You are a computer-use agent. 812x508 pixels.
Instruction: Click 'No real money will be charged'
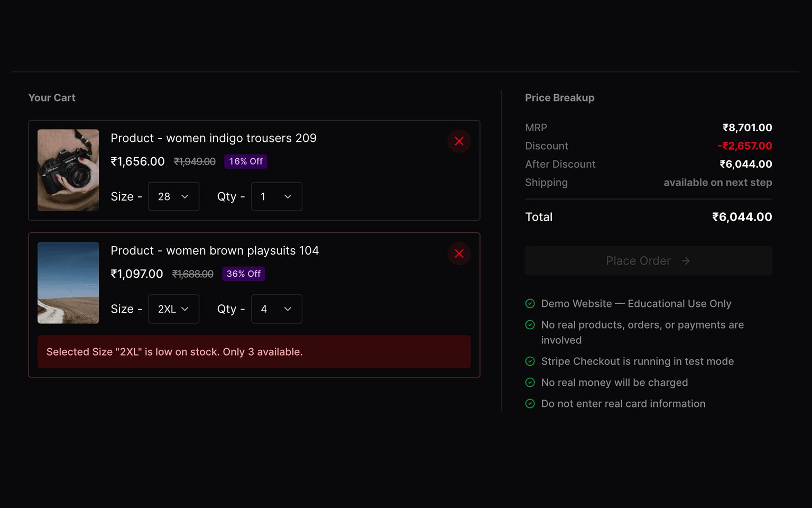[614, 383]
